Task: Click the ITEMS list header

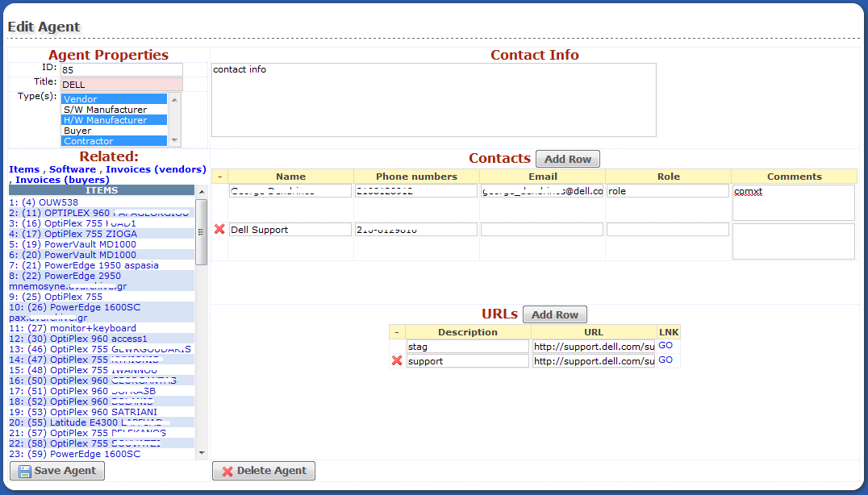Action: point(102,190)
